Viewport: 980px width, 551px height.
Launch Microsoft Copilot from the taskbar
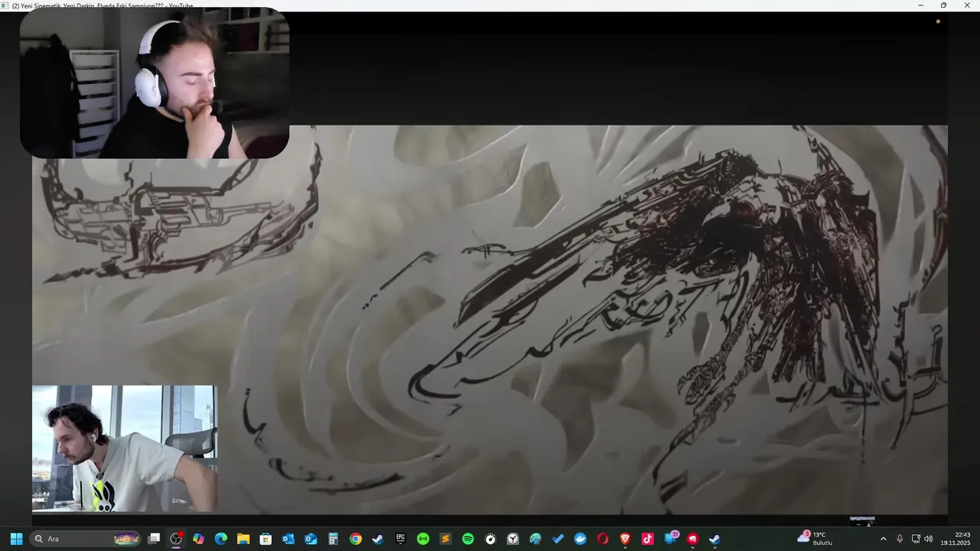(198, 539)
